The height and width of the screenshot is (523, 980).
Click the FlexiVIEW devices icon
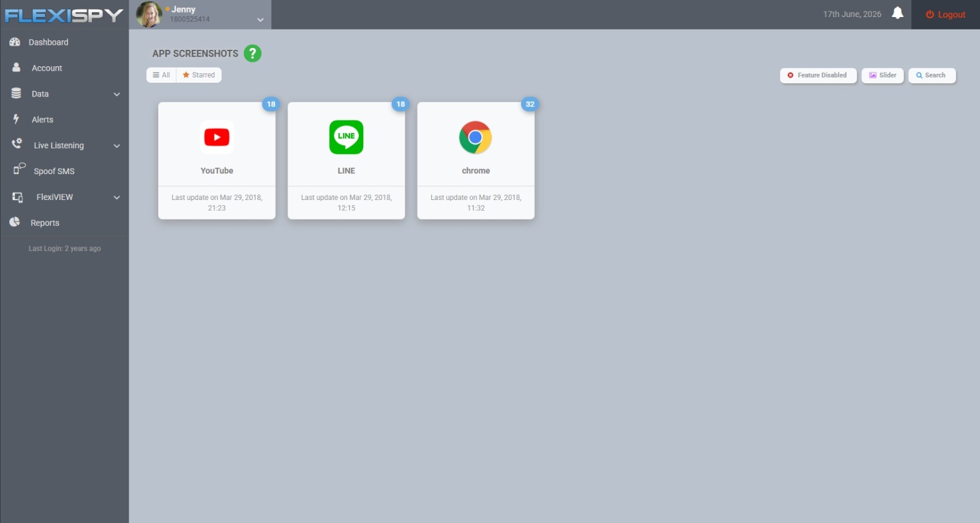[18, 197]
